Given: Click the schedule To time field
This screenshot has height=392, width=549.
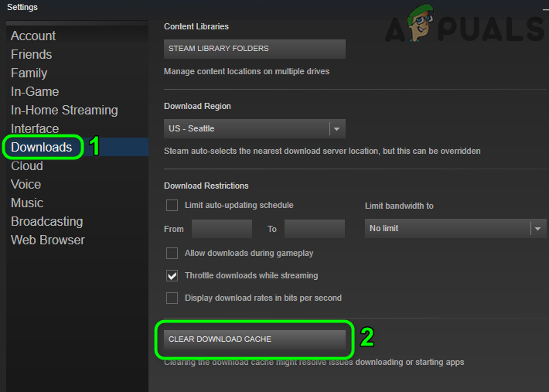Looking at the screenshot, I should click(x=315, y=229).
